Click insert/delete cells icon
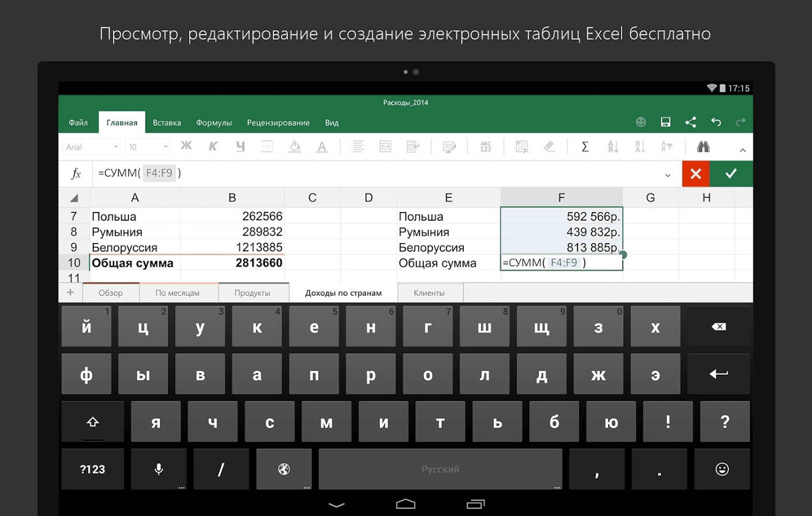The width and height of the screenshot is (812, 516). (522, 147)
